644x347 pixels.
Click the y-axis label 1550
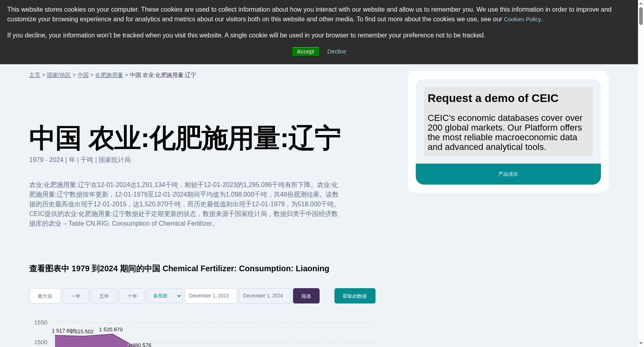[x=41, y=322]
